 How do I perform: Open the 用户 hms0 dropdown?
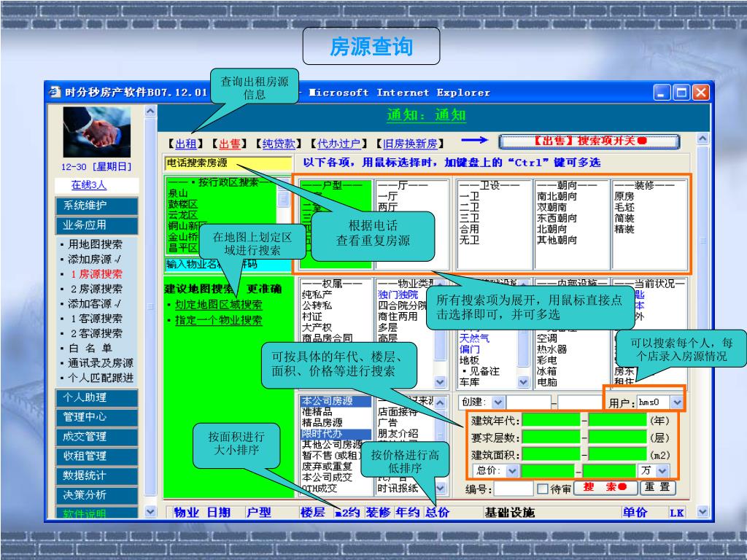click(677, 402)
